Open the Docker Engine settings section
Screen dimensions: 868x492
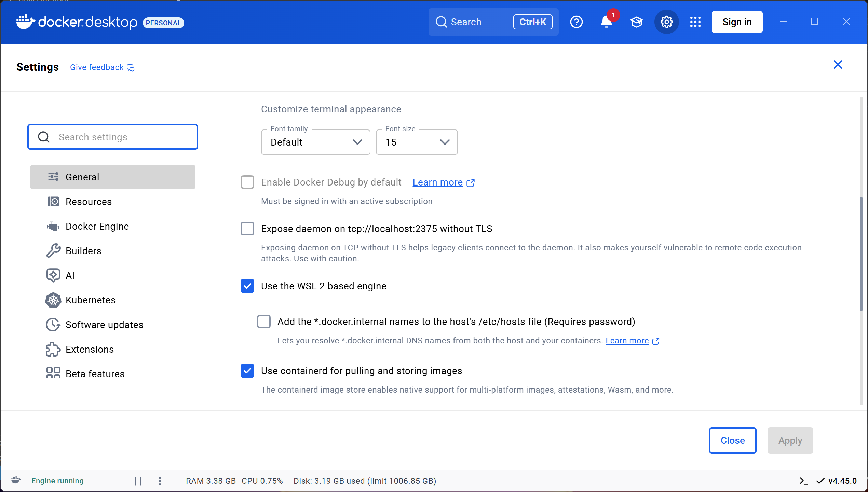click(113, 226)
